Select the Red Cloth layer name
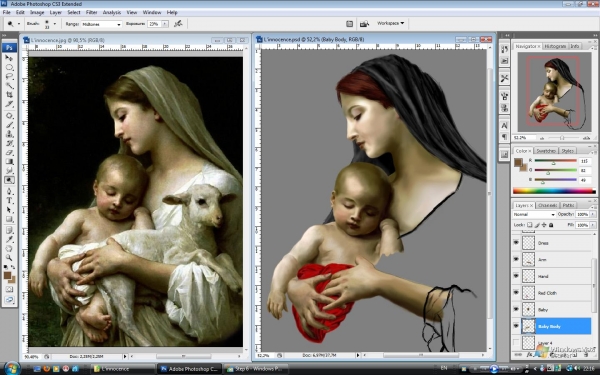600x375 pixels. point(547,293)
